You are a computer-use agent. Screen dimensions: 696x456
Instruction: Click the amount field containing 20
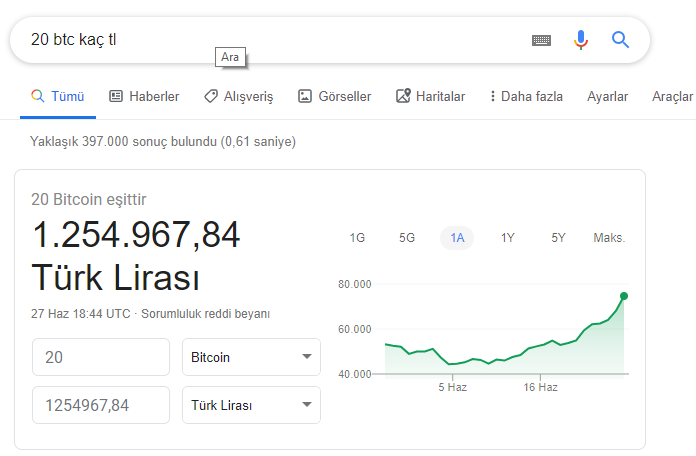(x=101, y=357)
